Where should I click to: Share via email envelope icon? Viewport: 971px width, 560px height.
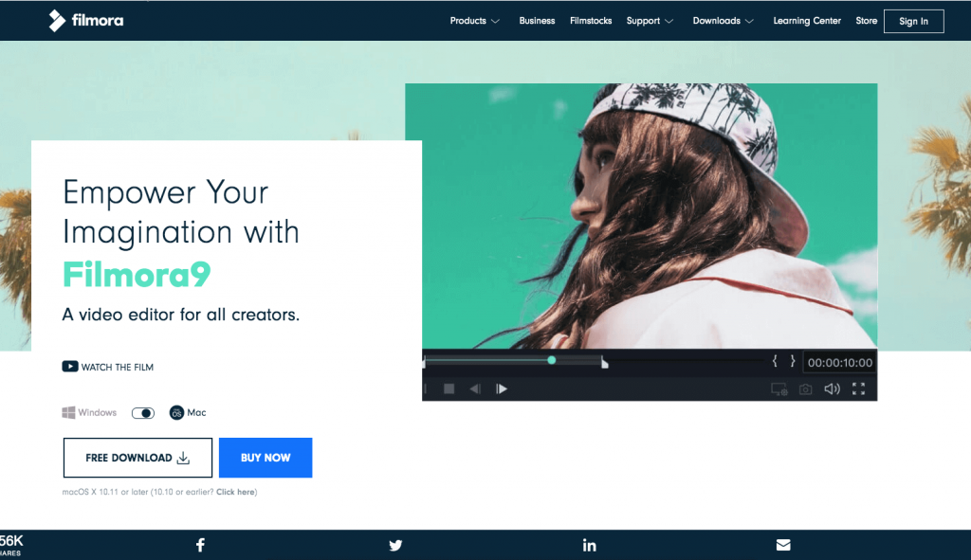(783, 545)
